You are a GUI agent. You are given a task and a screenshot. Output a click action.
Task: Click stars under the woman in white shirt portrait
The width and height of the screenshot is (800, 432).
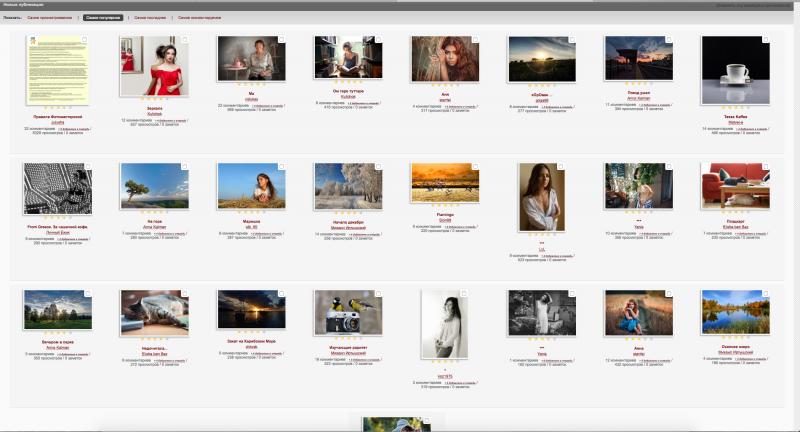pyautogui.click(x=542, y=235)
